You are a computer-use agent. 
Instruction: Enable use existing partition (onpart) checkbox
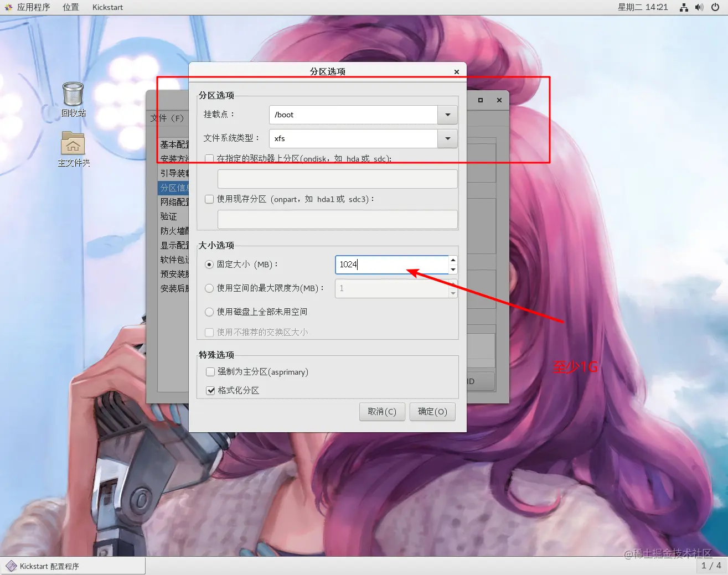(x=209, y=199)
